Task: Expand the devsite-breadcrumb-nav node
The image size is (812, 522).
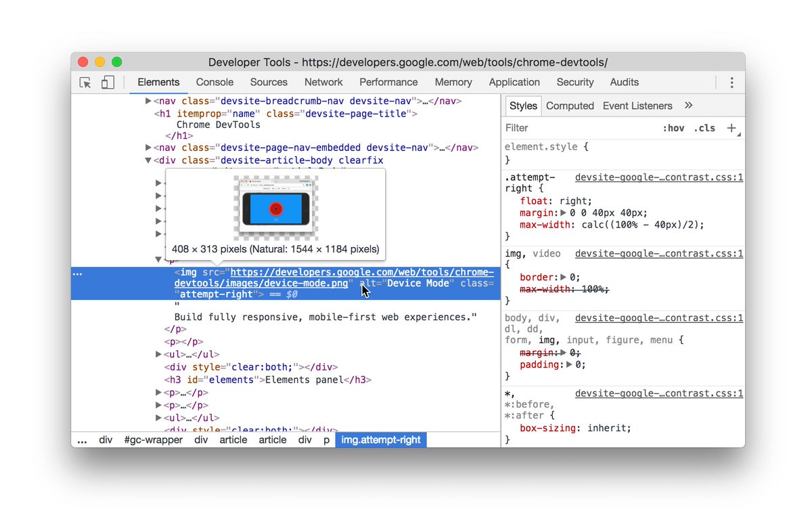Action: tap(149, 101)
